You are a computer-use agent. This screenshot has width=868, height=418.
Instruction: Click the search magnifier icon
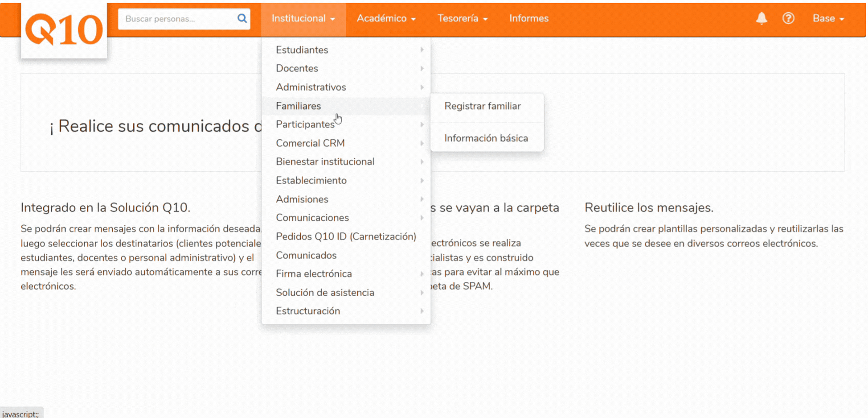pos(242,18)
